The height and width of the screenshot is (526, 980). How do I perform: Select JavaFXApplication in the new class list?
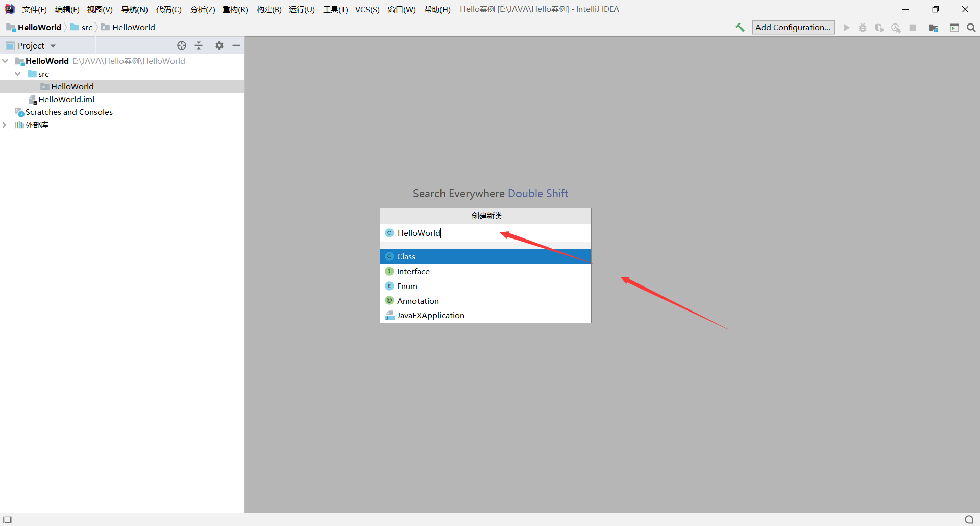[x=485, y=316]
